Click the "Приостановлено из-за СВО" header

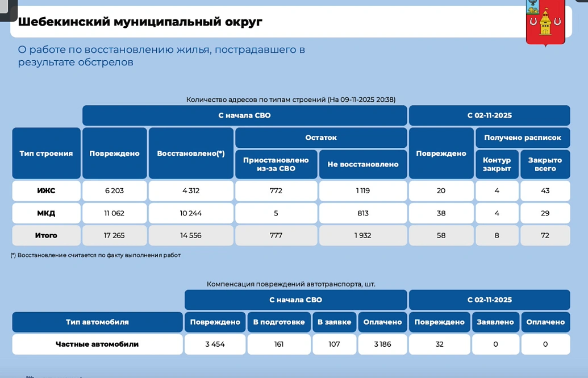276,164
